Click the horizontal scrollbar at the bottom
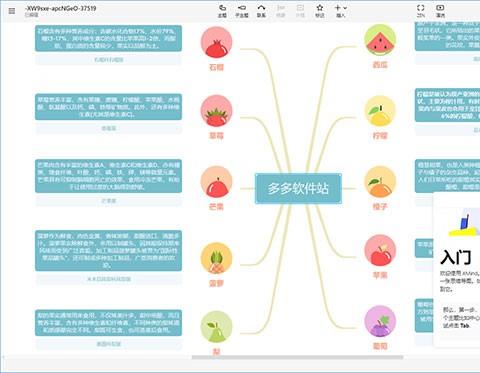Screen dimensions: 480x373 click(x=297, y=357)
